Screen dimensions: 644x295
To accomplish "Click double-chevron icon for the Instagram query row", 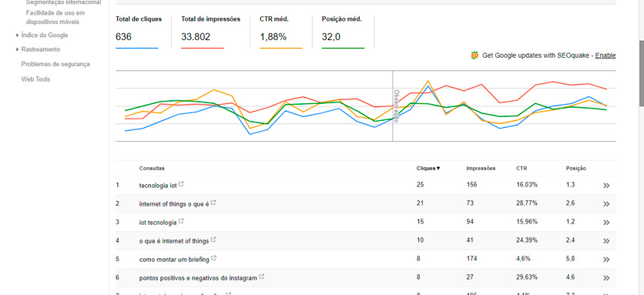I will tap(606, 278).
